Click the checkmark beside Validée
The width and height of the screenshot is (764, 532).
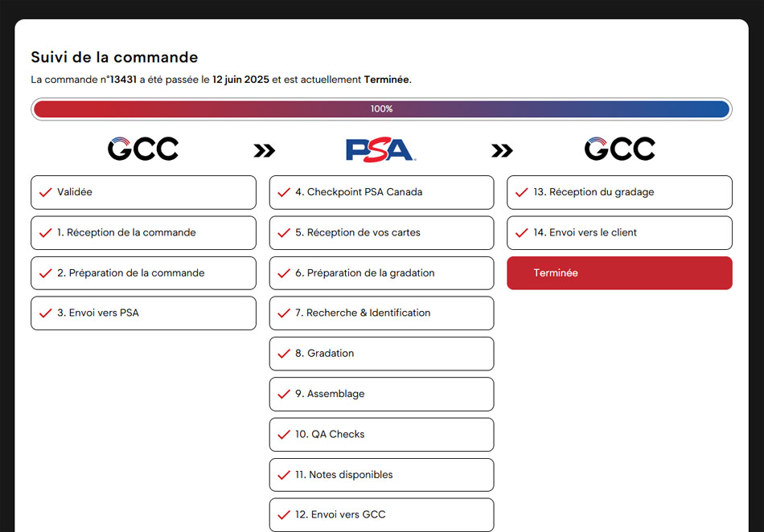(x=45, y=192)
